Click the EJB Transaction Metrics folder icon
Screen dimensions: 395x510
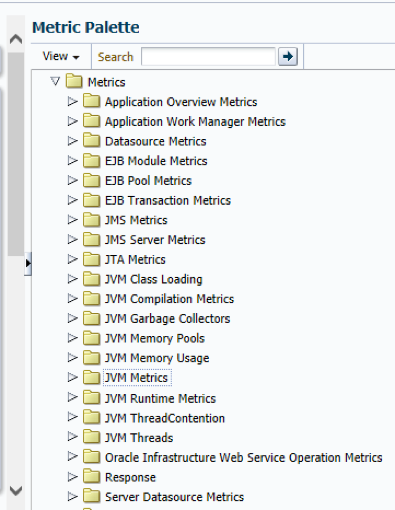[x=91, y=200]
